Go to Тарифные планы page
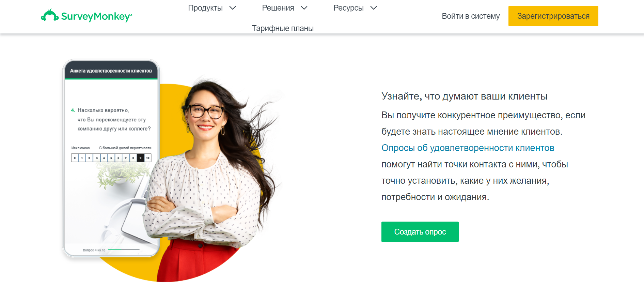Viewport: 644px width, 285px height. tap(283, 28)
